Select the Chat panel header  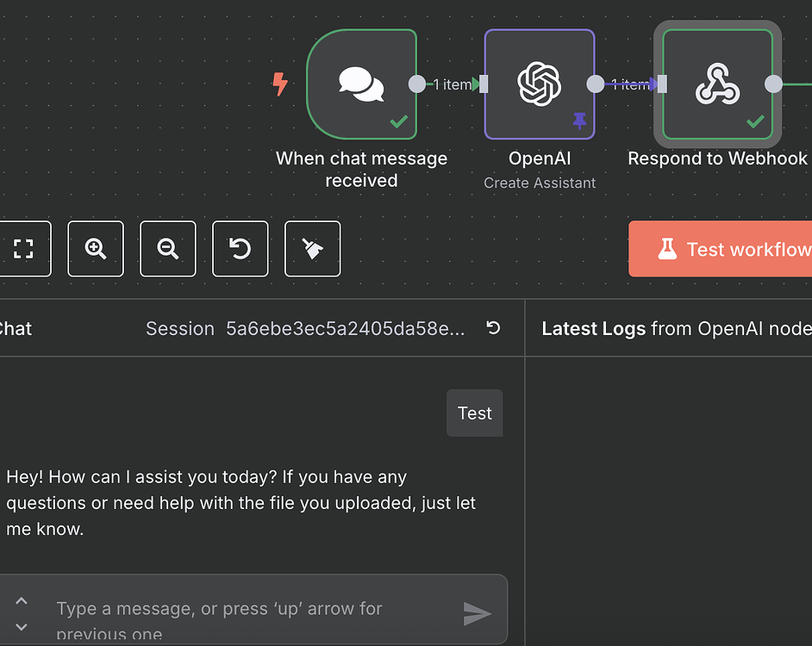tap(15, 328)
